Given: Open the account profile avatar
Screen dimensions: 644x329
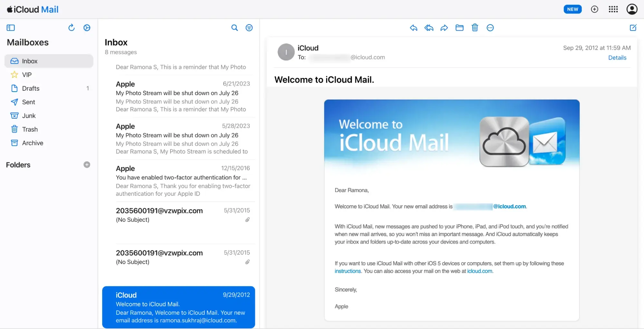Looking at the screenshot, I should click(x=632, y=9).
